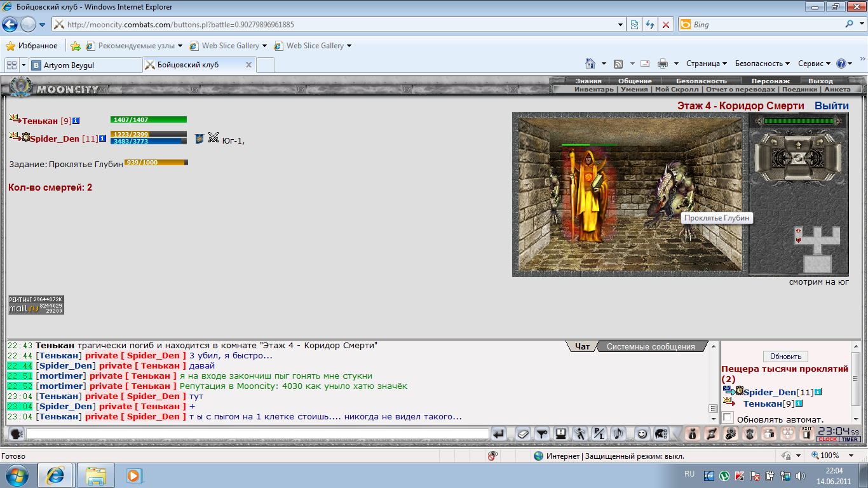Click the Обновить button
This screenshot has width=868, height=488.
click(x=786, y=356)
